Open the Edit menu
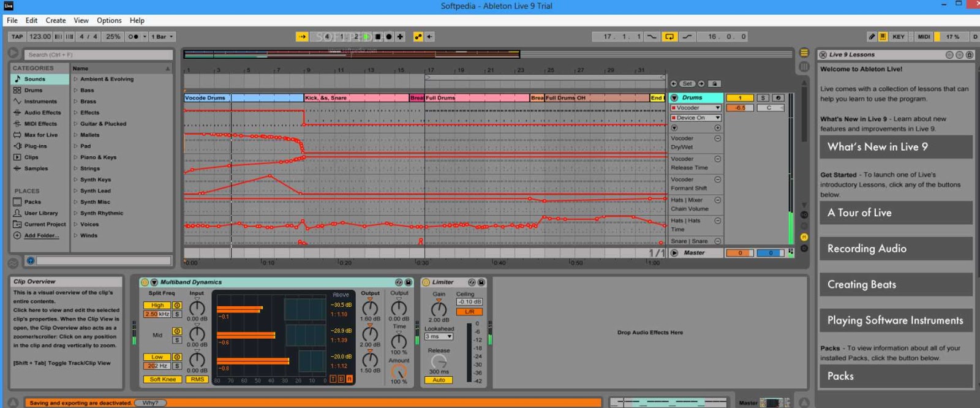 31,20
